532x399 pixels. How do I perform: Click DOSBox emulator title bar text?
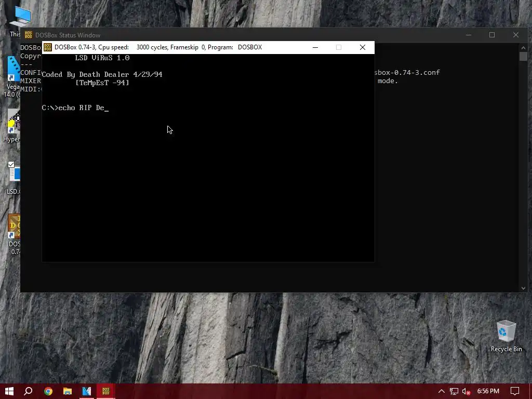(x=158, y=47)
